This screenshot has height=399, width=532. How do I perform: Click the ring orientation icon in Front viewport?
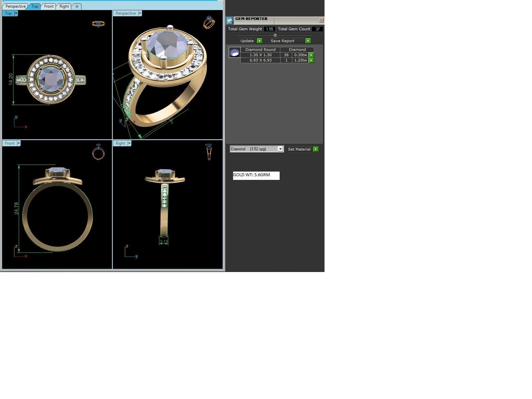coord(98,152)
